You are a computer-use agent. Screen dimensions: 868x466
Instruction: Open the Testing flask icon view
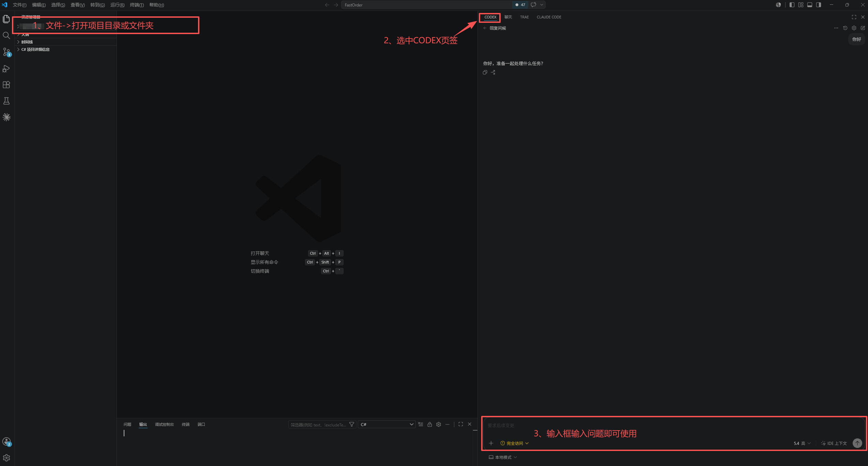click(x=6, y=101)
